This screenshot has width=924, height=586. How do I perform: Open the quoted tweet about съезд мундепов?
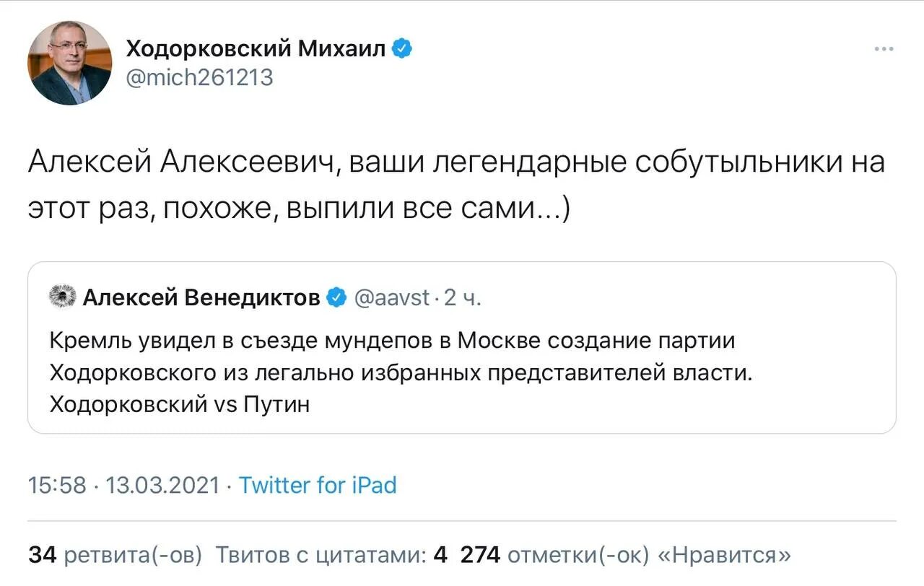462,347
